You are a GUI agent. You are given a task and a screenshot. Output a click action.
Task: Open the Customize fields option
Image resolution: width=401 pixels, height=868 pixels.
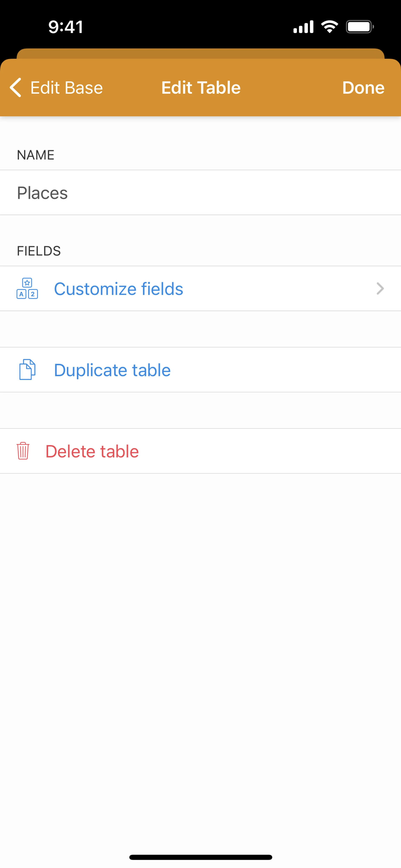coord(119,289)
